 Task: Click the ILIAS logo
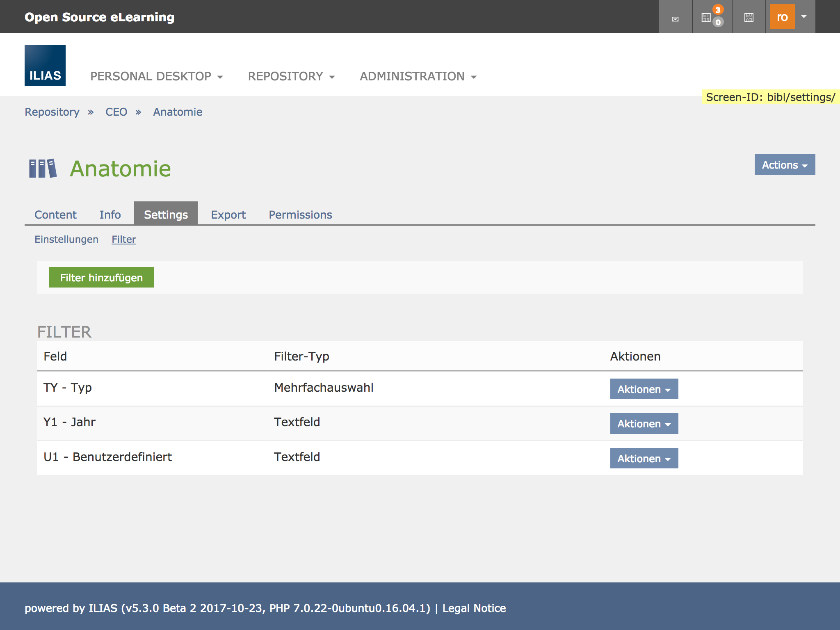coord(45,66)
